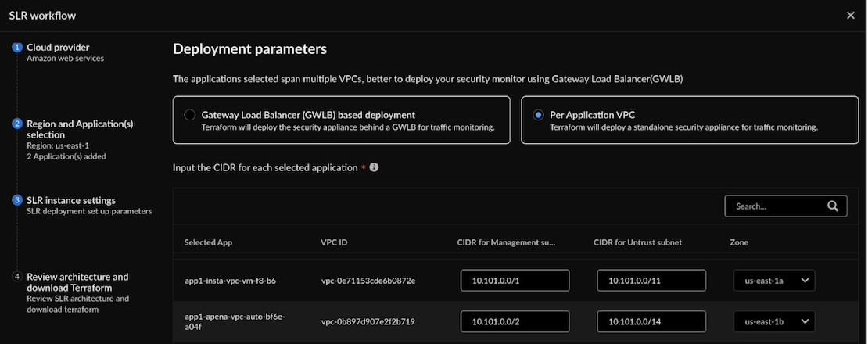
Task: Edit Management CIDR field showing 10.101.0.0/1
Action: [x=515, y=281]
